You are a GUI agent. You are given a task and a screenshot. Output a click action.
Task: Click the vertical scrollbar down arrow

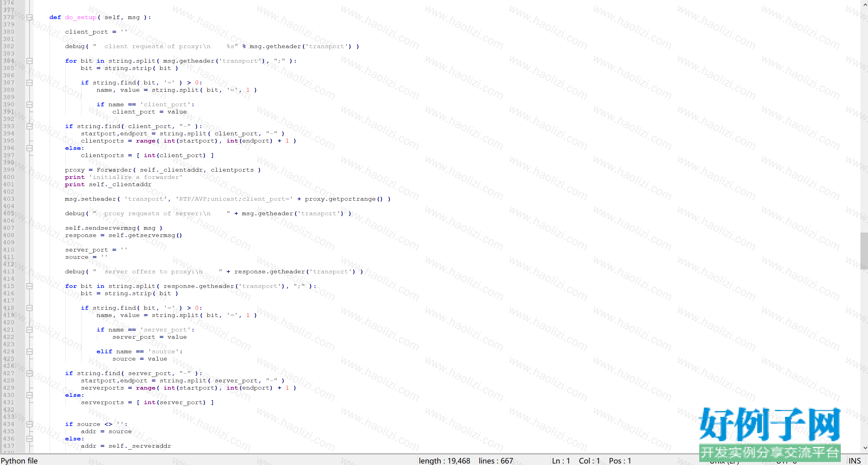point(864,448)
